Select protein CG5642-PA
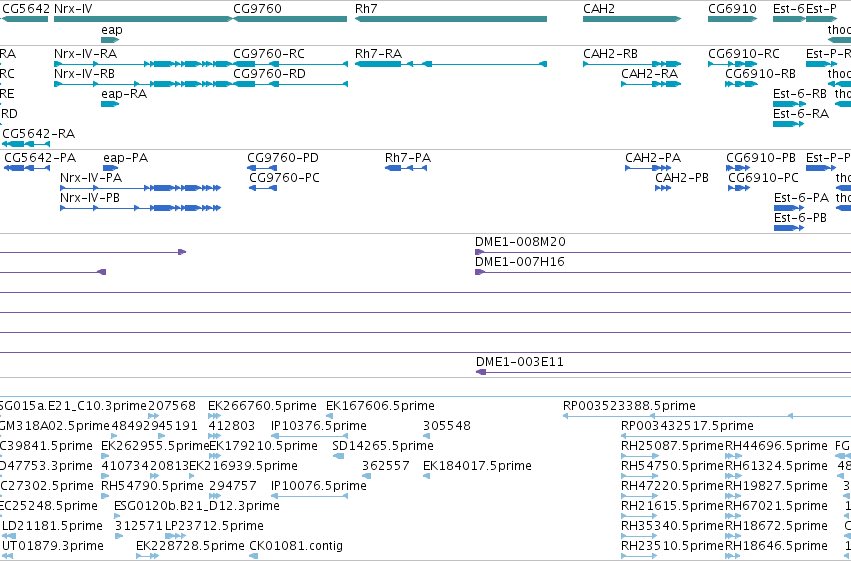851x561 pixels. click(27, 168)
